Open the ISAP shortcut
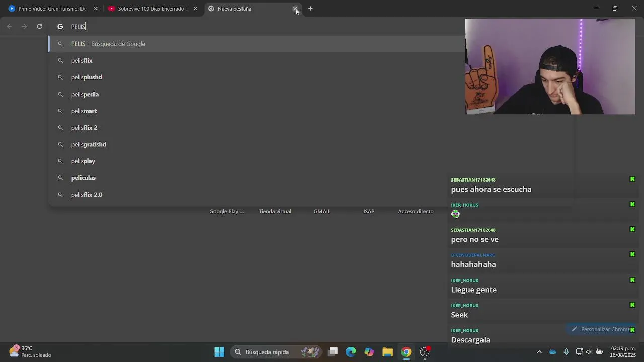 click(x=369, y=211)
